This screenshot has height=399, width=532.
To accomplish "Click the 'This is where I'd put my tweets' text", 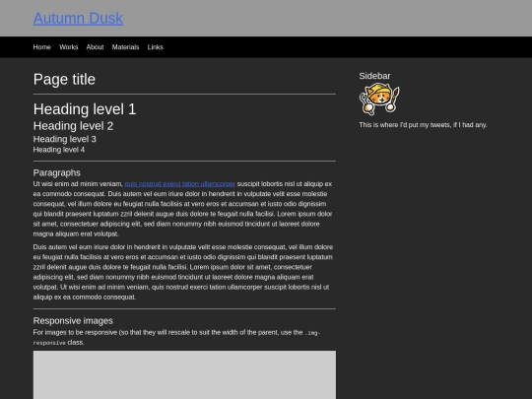I will pyautogui.click(x=423, y=125).
